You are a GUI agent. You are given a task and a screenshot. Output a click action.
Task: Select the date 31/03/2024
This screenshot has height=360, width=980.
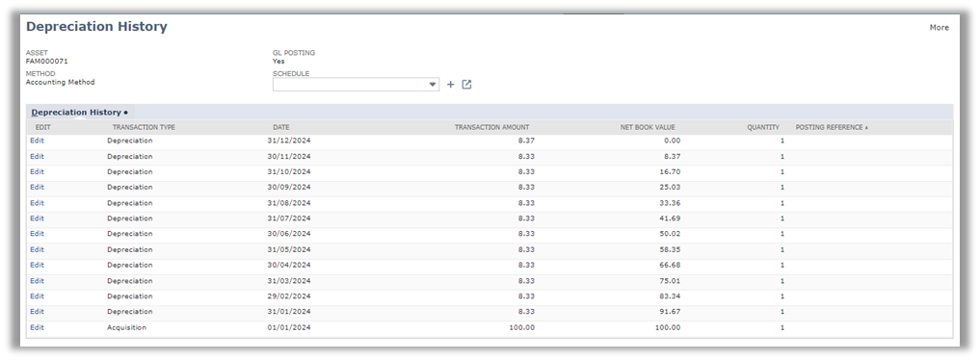pos(289,281)
